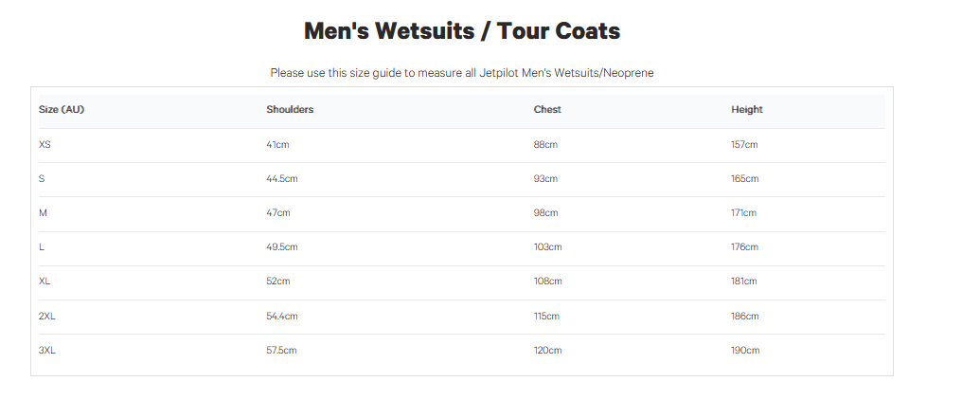Click the 120cm chest value
The height and width of the screenshot is (400, 980).
[547, 351]
